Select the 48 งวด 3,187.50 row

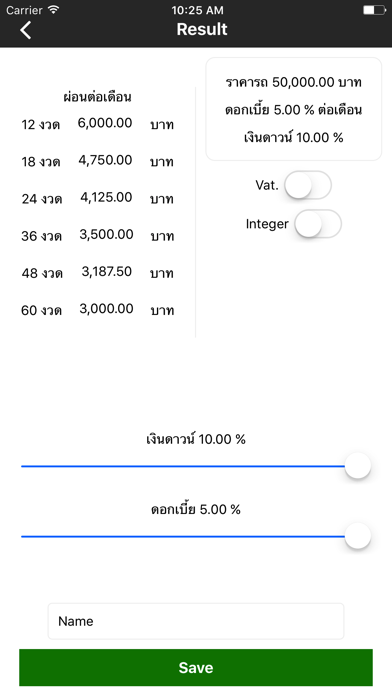[98, 273]
